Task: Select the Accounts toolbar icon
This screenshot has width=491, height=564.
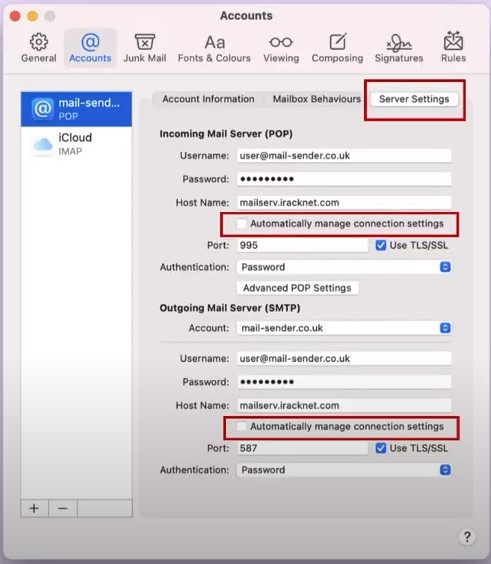Action: 90,48
